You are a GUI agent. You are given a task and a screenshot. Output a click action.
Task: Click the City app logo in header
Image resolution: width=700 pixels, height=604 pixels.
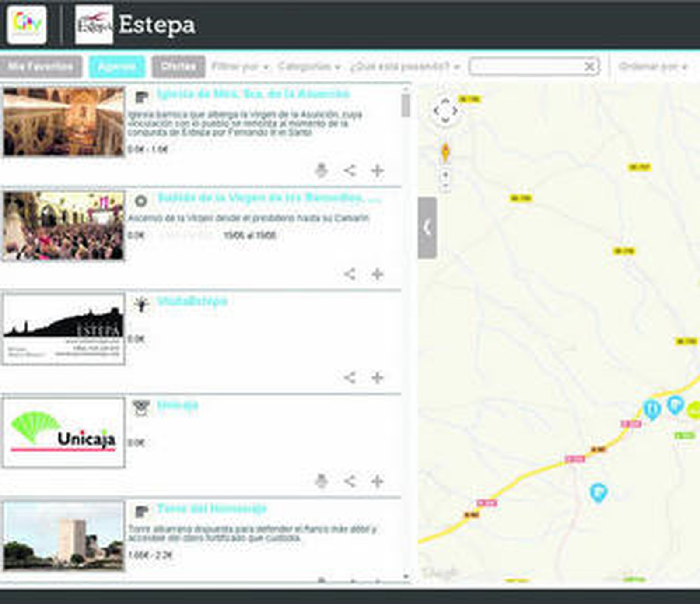coord(27,25)
